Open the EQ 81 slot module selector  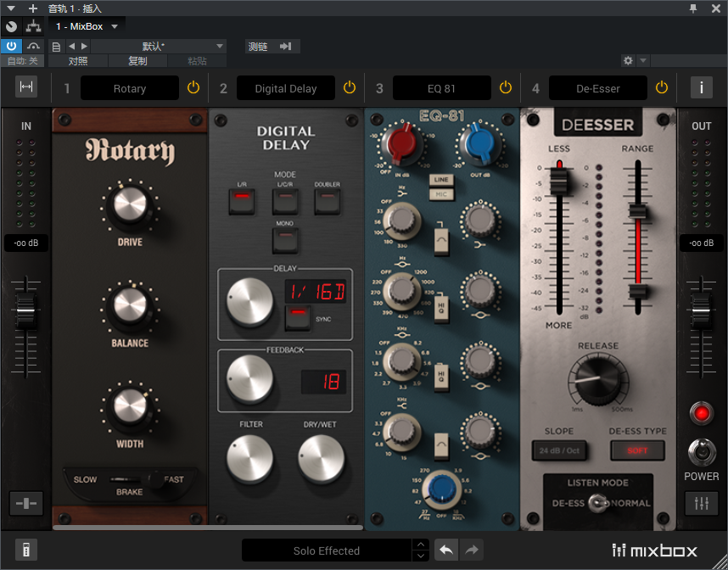coord(441,88)
